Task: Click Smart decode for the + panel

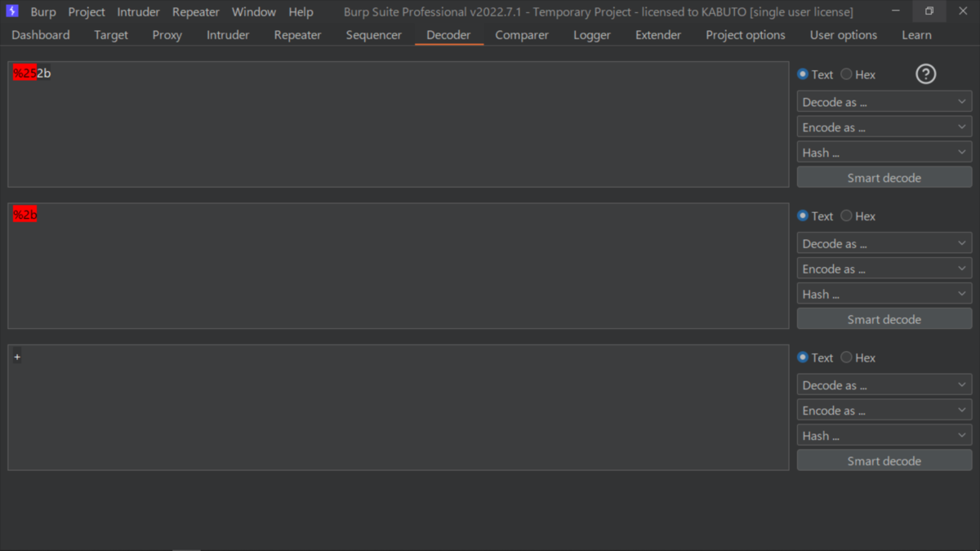Action: click(x=884, y=461)
